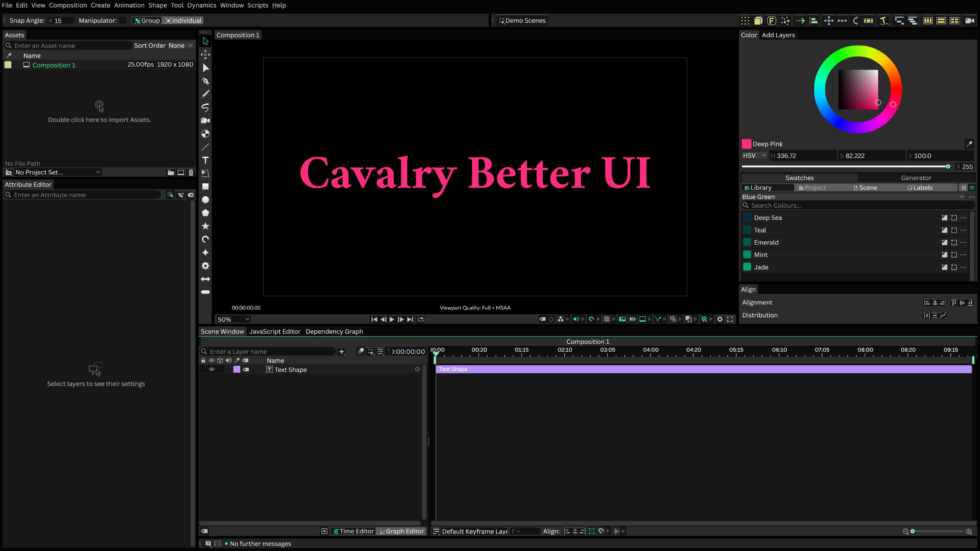Select the Polygon shape tool
Viewport: 980px width, 551px height.
(205, 213)
